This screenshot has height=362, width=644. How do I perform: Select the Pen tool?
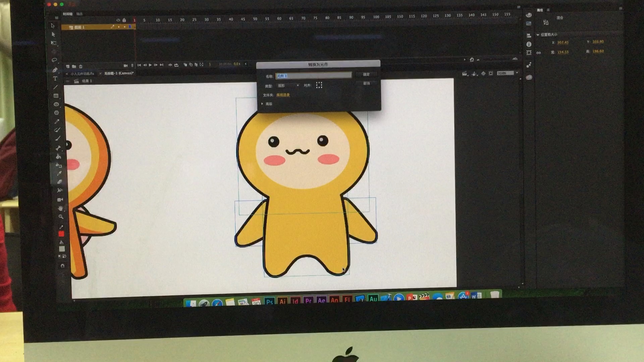55,70
